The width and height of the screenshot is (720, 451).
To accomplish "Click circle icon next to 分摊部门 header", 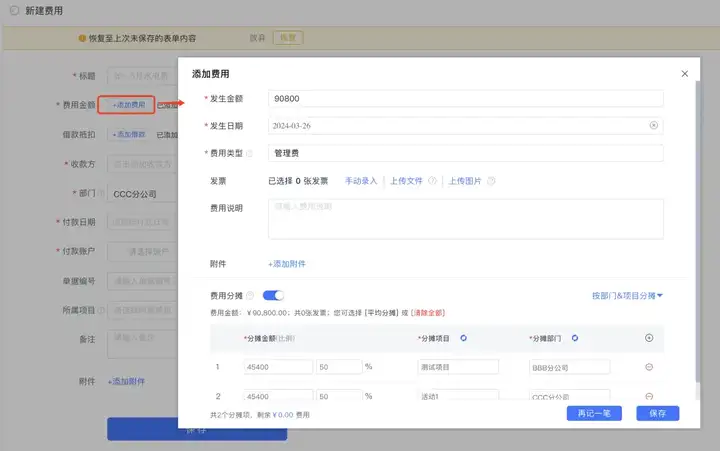I will click(x=574, y=338).
